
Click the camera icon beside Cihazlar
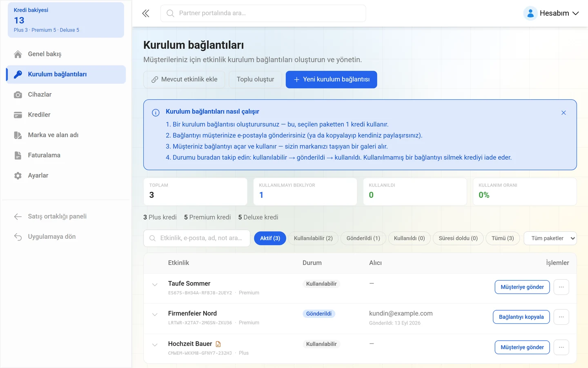[18, 94]
